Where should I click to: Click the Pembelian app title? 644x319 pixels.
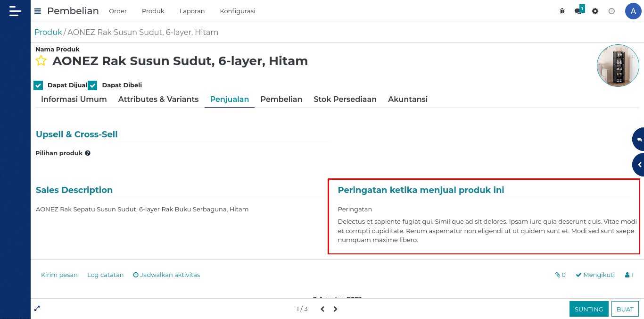[73, 11]
